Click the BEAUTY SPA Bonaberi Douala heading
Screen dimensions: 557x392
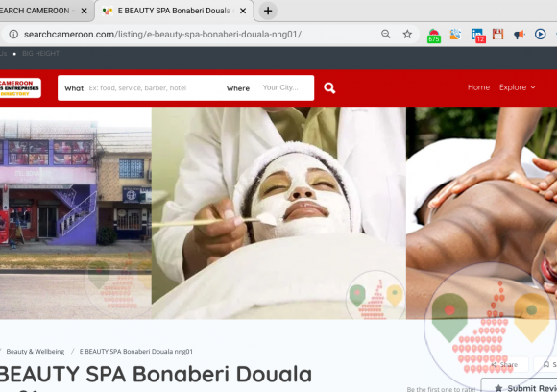156,375
